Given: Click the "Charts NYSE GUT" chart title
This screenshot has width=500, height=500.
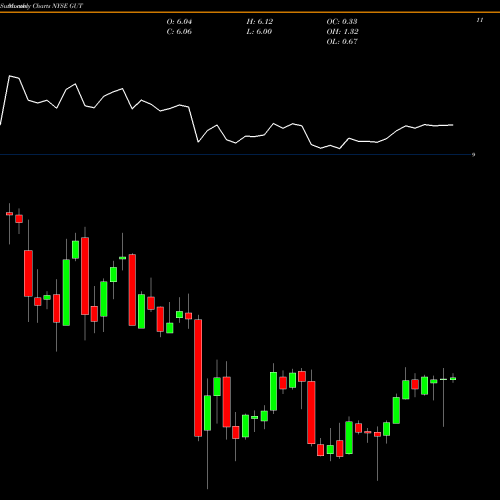Looking at the screenshot, I should pos(58,6).
